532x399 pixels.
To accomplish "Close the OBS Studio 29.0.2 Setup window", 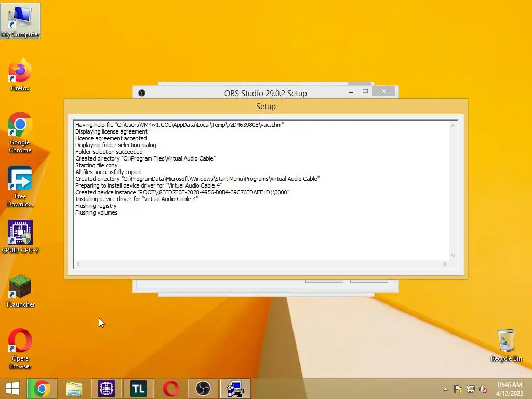I will click(x=384, y=91).
